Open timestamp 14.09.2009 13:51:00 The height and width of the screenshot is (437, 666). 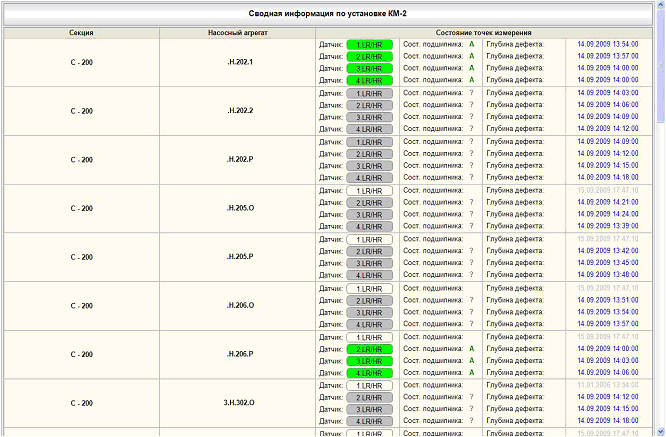pos(608,300)
